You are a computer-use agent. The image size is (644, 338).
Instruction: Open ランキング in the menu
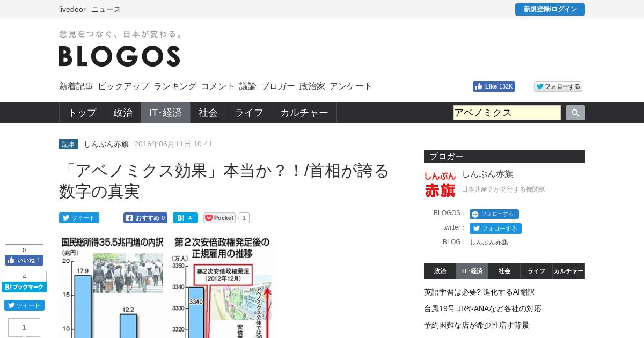[x=175, y=86]
